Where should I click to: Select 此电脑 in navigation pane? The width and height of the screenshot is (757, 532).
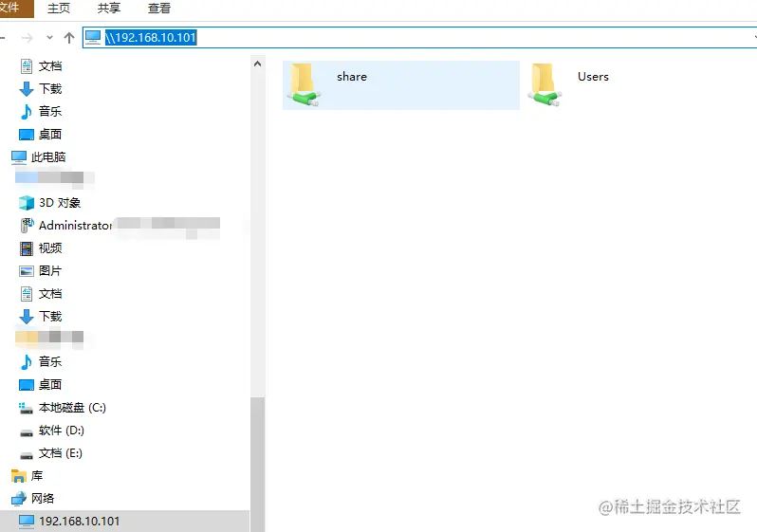48,156
